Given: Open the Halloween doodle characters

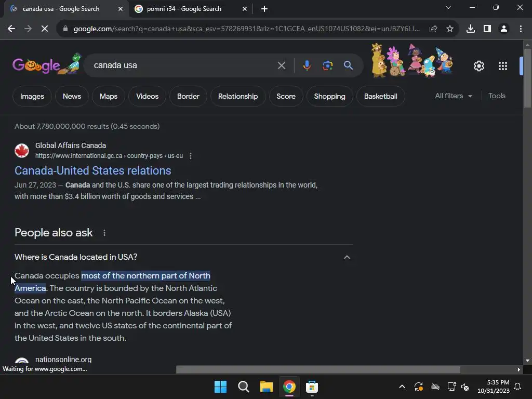Looking at the screenshot, I should [411, 61].
